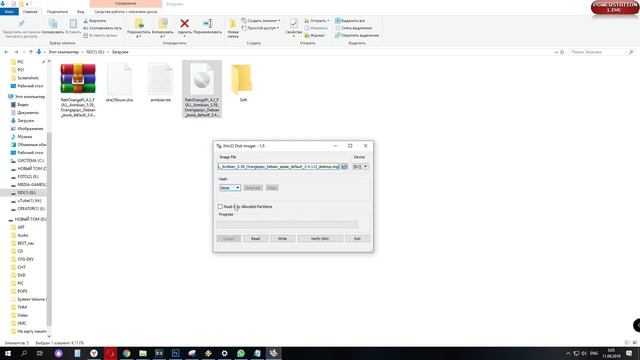Image resolution: width=640 pixels, height=360 pixels.
Task: Open Photoshop from the taskbar
Action: (176, 353)
